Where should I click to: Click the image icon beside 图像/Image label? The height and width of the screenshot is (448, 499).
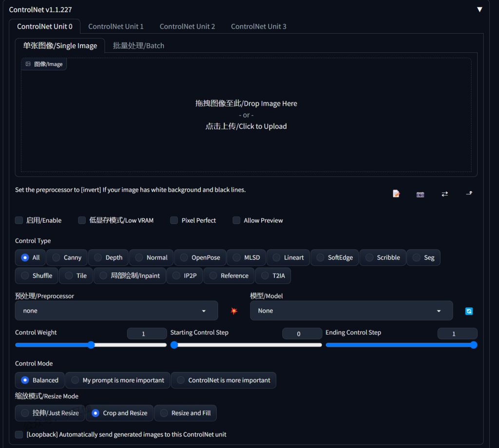click(x=28, y=64)
